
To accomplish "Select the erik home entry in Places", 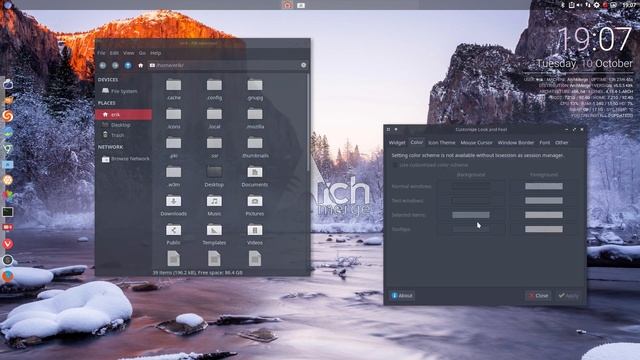I will point(124,115).
